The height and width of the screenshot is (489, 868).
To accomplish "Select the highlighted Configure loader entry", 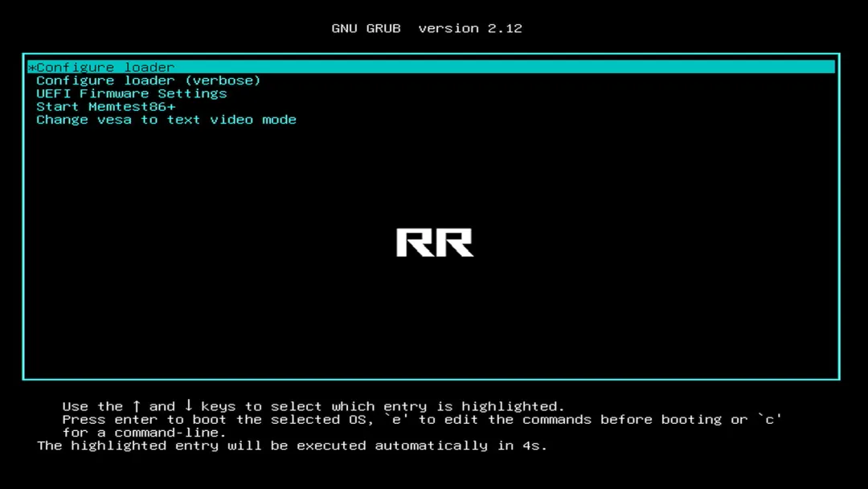I will (105, 68).
